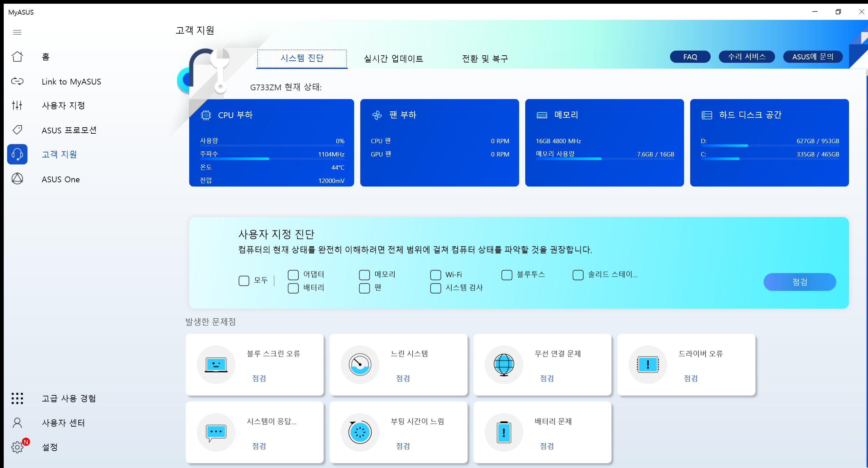Select the 블루투스 (Bluetooth) checkbox

click(x=507, y=275)
